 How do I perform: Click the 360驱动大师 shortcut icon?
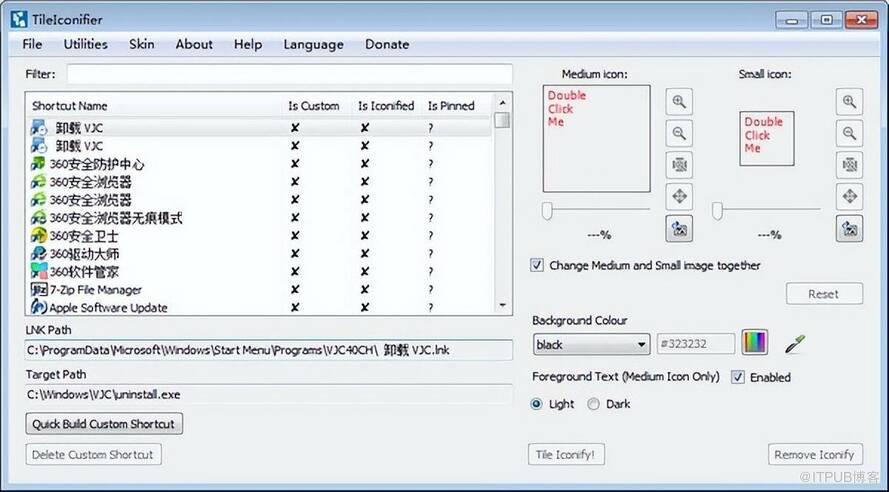[x=38, y=253]
